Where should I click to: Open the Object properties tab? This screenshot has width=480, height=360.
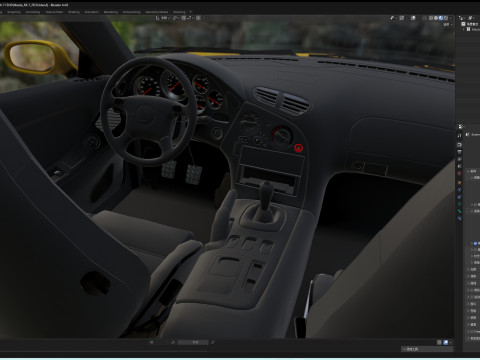[459, 182]
